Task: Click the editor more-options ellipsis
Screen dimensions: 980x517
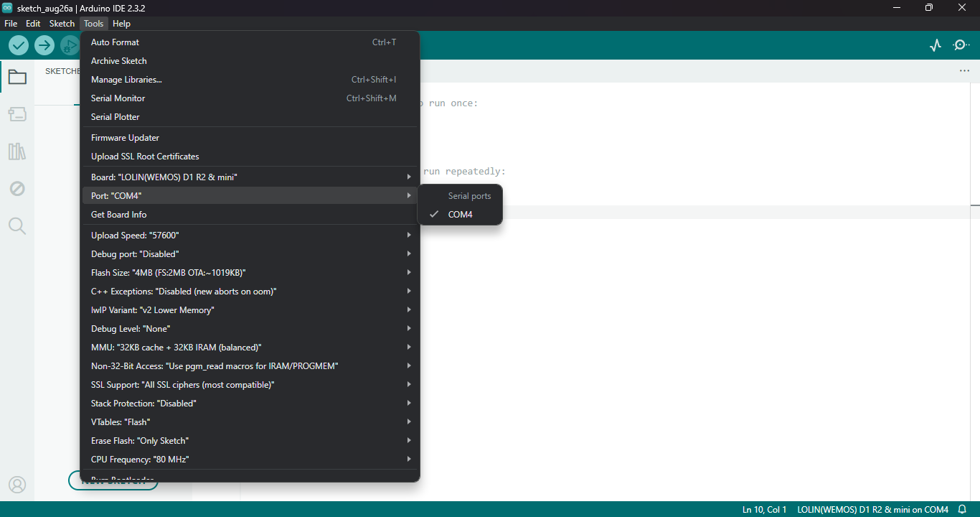Action: coord(964,71)
